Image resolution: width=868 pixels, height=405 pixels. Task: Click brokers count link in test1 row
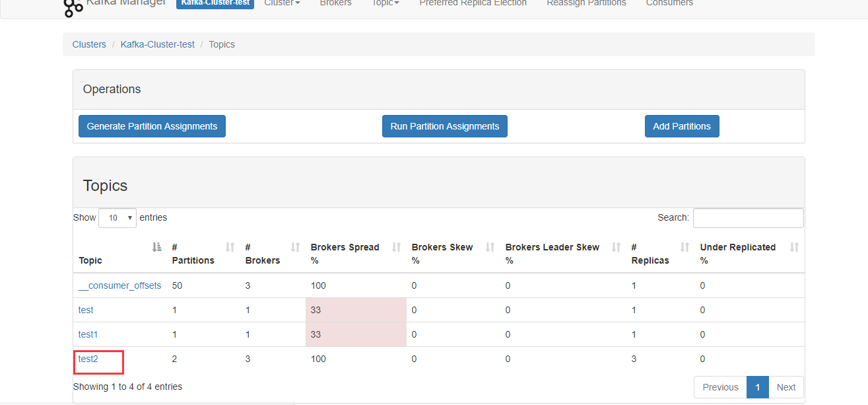248,334
